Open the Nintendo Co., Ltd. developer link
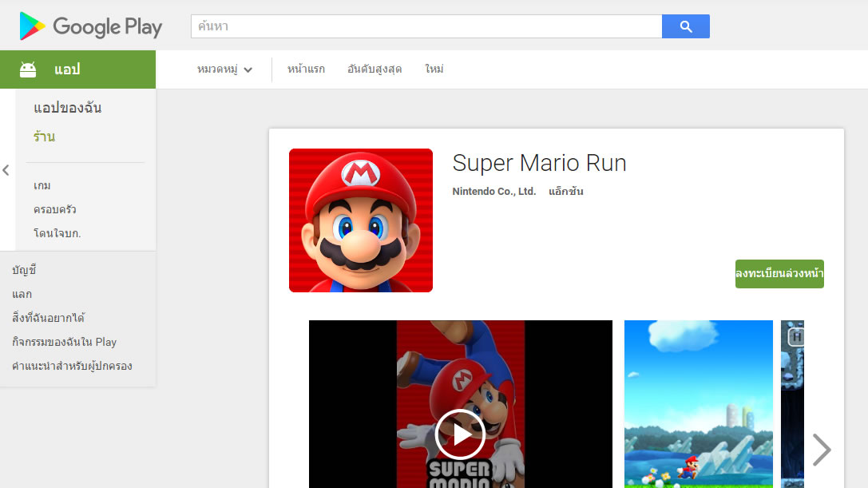The height and width of the screenshot is (488, 868). pos(493,192)
